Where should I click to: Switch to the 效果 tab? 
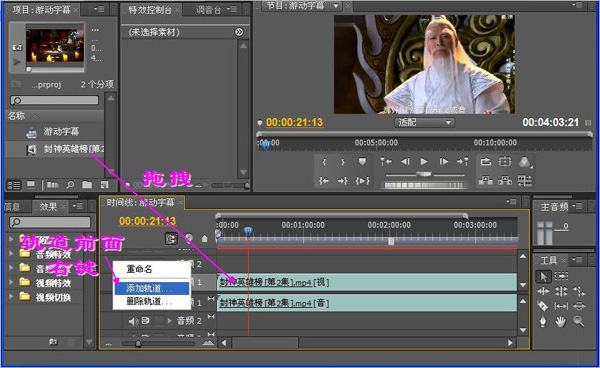48,207
